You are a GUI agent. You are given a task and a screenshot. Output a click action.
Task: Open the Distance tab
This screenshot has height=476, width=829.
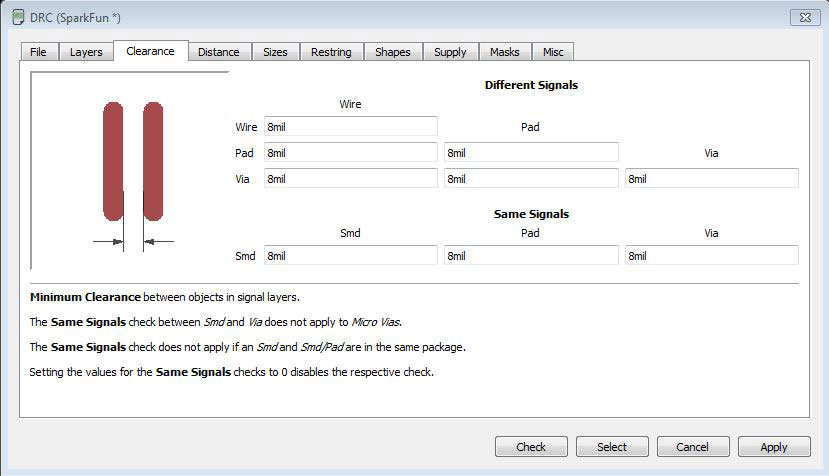pos(219,52)
